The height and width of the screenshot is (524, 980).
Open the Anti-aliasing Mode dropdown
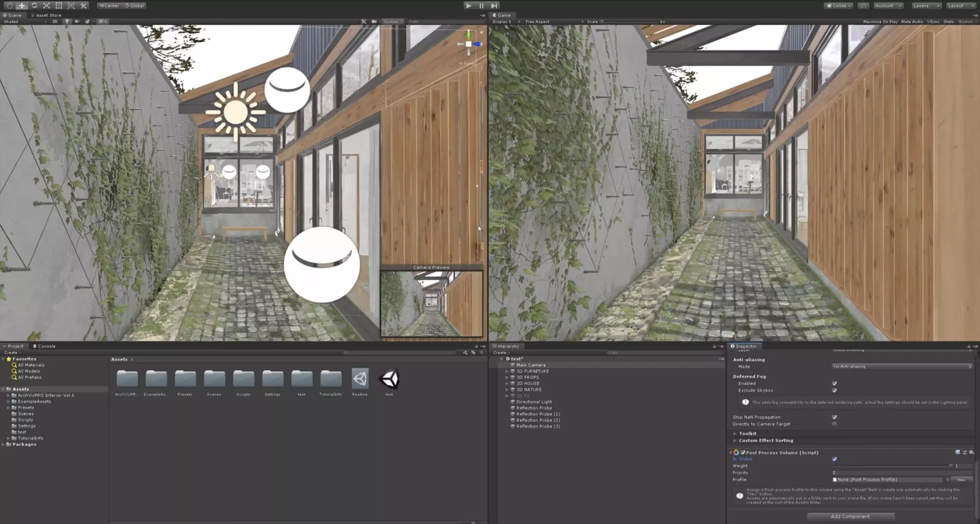[x=902, y=367]
